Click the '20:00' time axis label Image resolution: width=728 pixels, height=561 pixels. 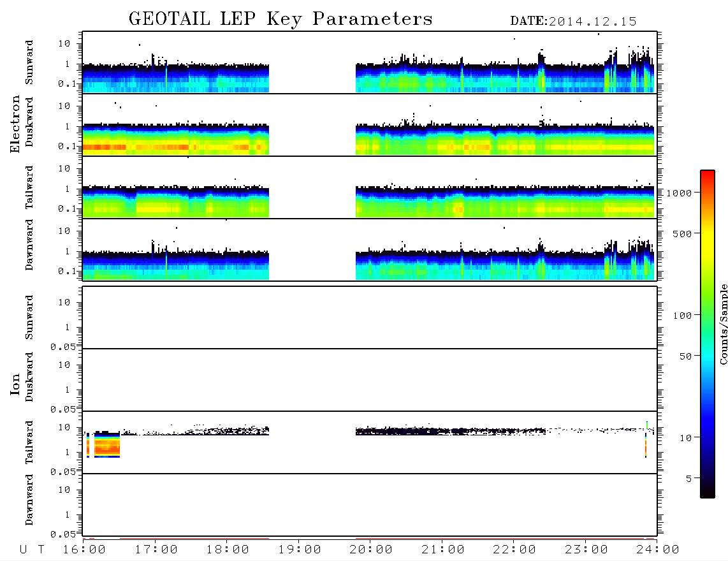coord(371,550)
